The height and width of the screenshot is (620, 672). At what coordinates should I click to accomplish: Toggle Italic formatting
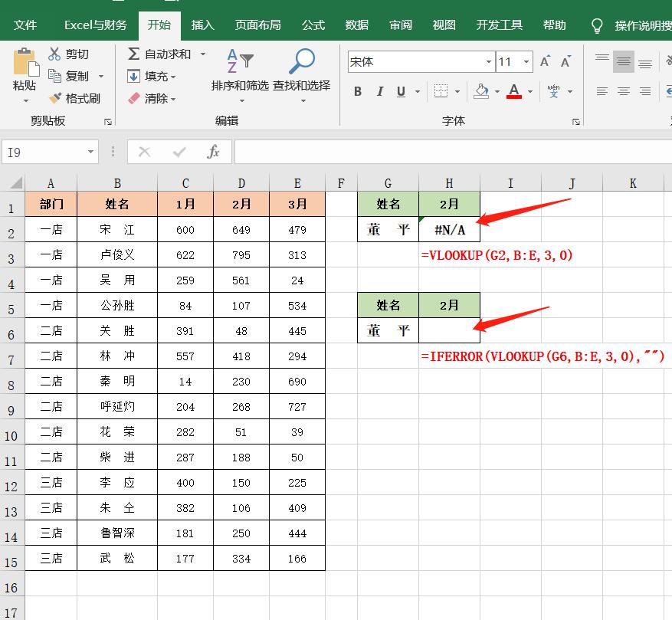[380, 92]
